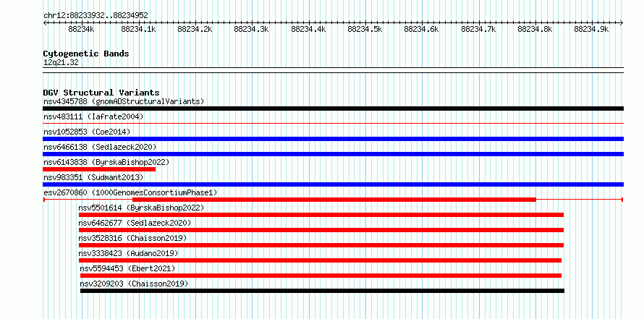Select the red bar under nsv6462677
This screenshot has width=644, height=319.
[321, 230]
